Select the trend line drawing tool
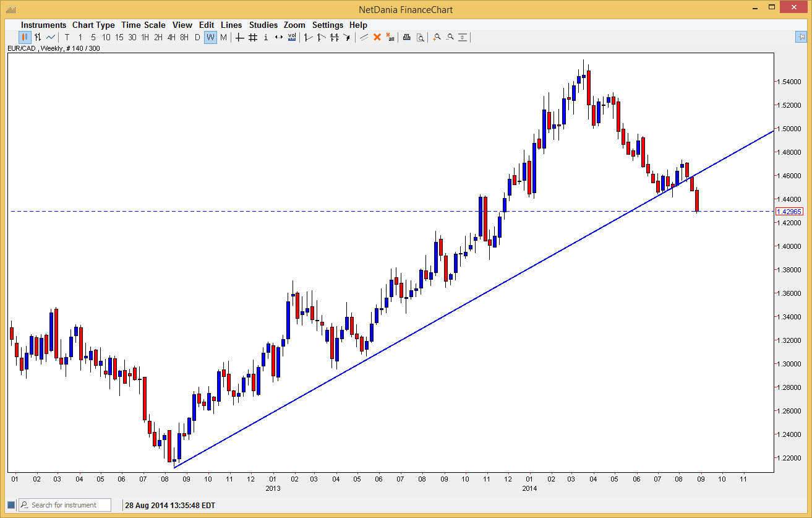812x518 pixels. pos(363,37)
